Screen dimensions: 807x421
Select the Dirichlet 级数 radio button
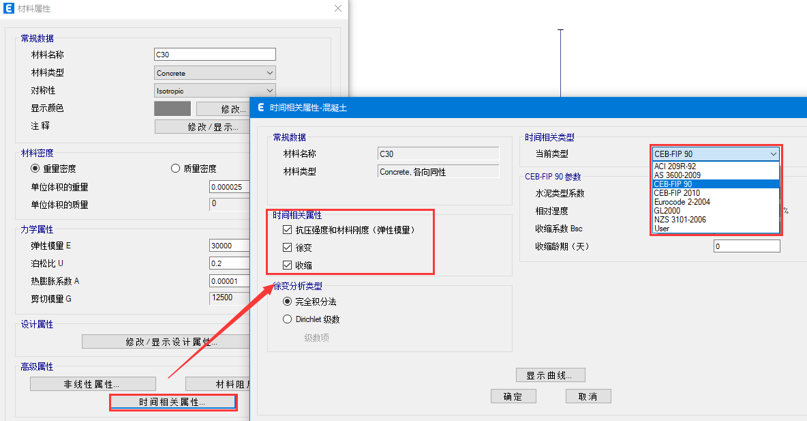pyautogui.click(x=287, y=319)
